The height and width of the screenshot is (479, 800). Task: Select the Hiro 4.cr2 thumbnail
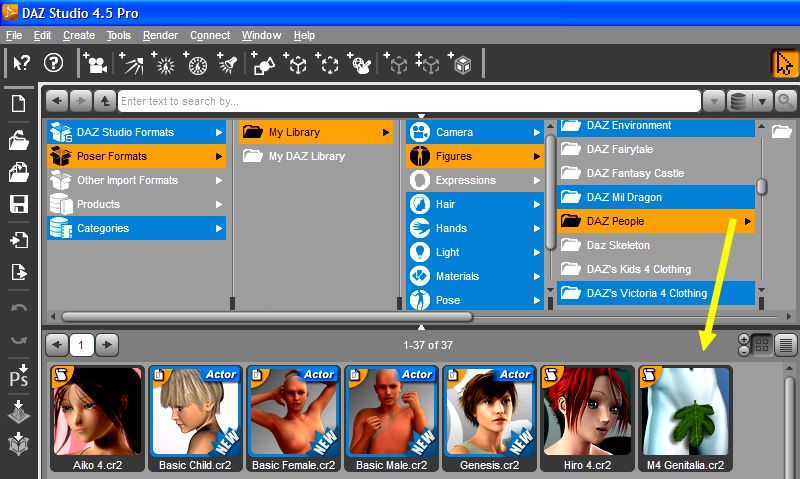coord(587,418)
